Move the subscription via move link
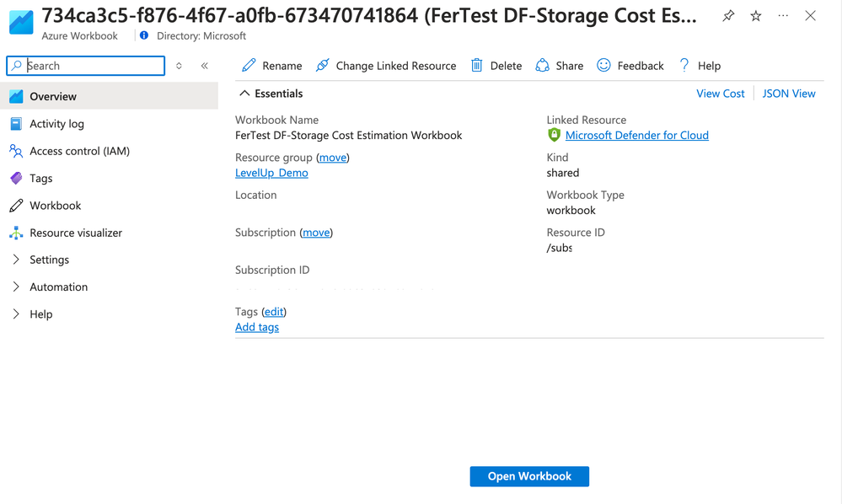The image size is (842, 504). [316, 233]
